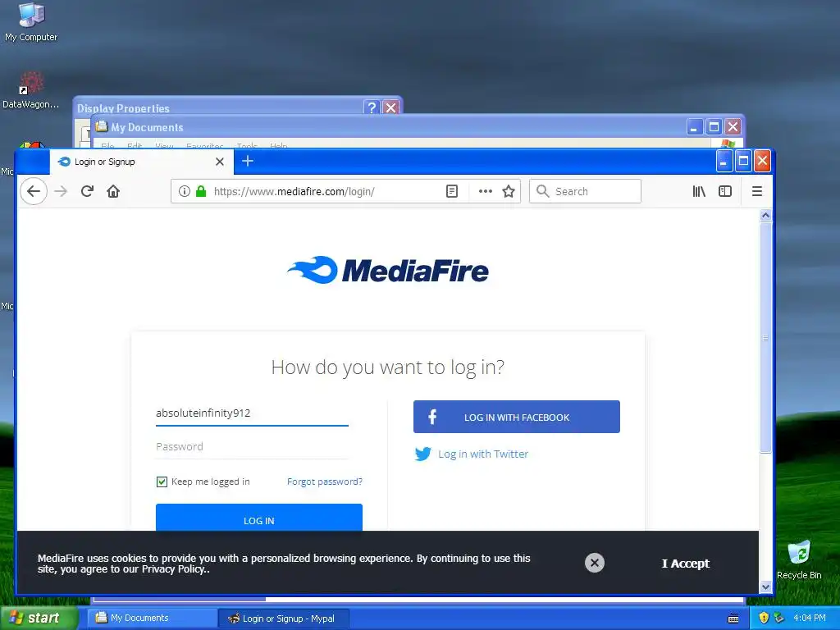Click Log in with Twitter link
Image resolution: width=840 pixels, height=630 pixels.
pyautogui.click(x=483, y=454)
